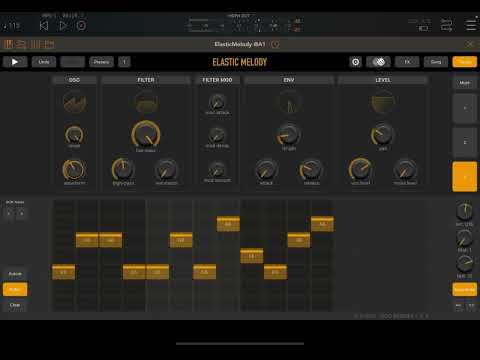
Task: Click Elastic Melody's white play button
Action: tap(15, 62)
